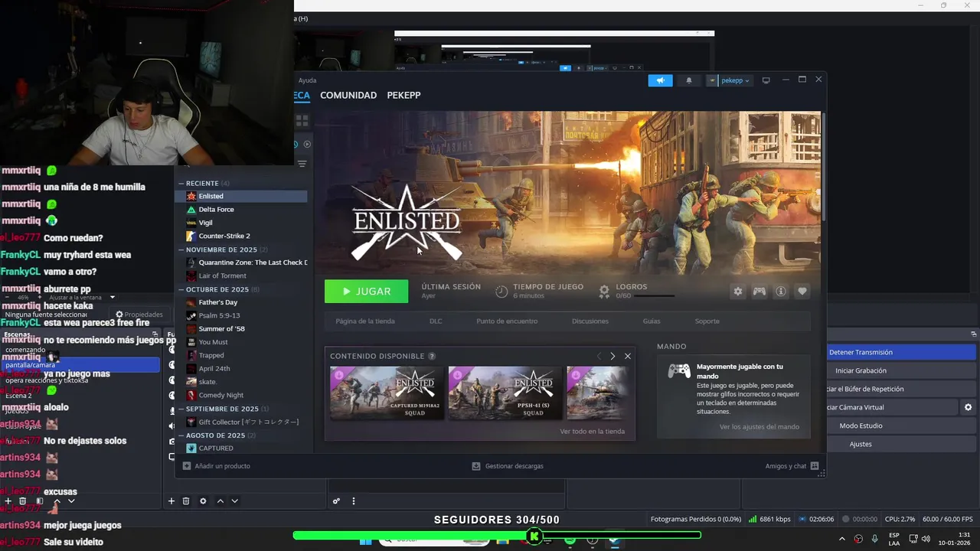Show Enlisted game info icon
Image resolution: width=980 pixels, height=551 pixels.
tap(781, 292)
